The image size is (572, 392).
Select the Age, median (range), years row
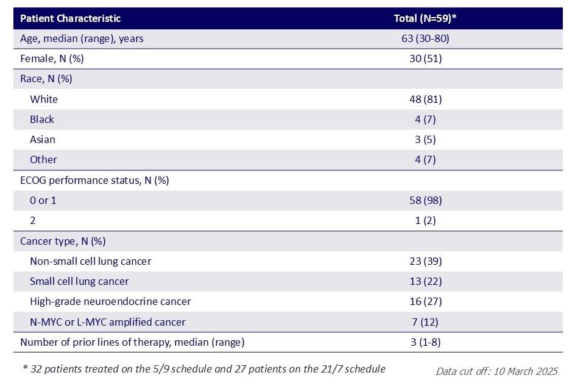pos(82,39)
